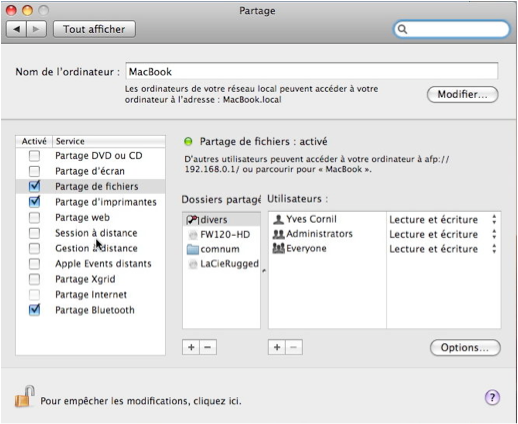Select Partage Bluetooth service label
Viewport: 518px width, 424px height.
(95, 310)
